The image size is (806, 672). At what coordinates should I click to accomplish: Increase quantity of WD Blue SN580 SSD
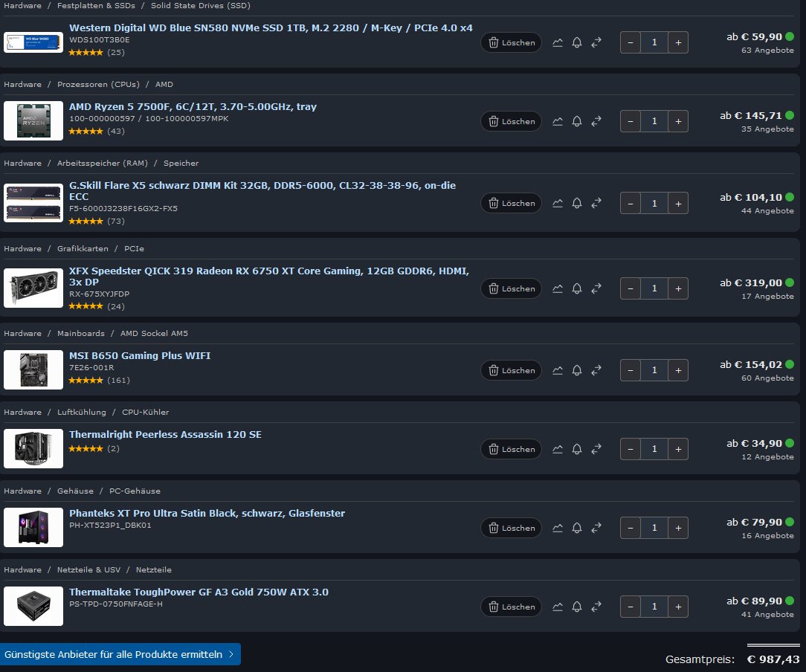pyautogui.click(x=678, y=42)
